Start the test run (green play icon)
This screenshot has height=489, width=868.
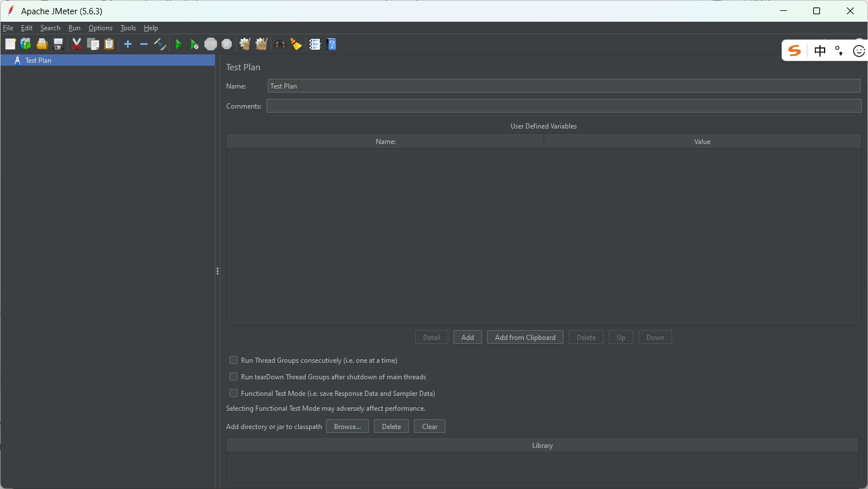pyautogui.click(x=179, y=44)
